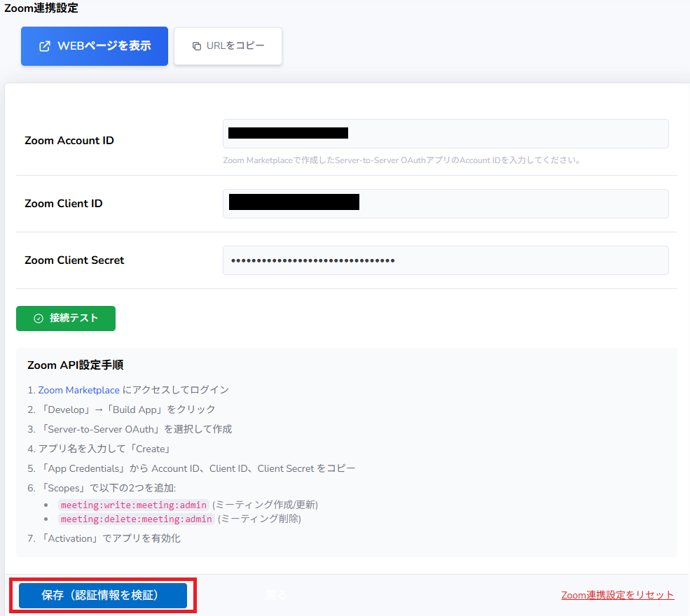Click the external-link icon on WEBページを表示

tap(44, 46)
